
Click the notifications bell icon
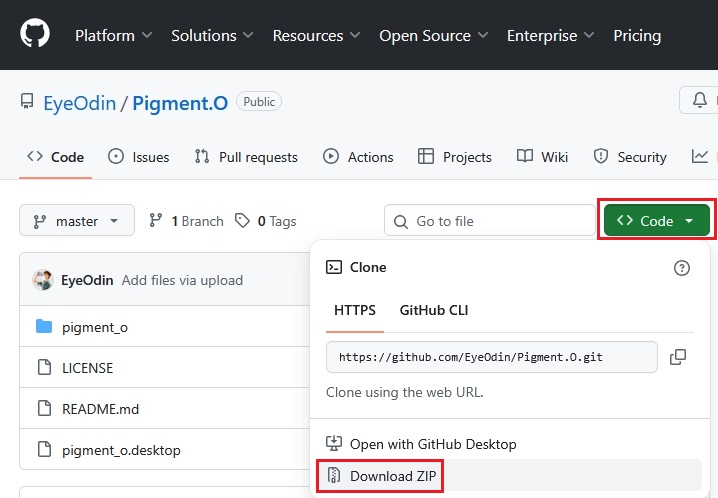(700, 100)
